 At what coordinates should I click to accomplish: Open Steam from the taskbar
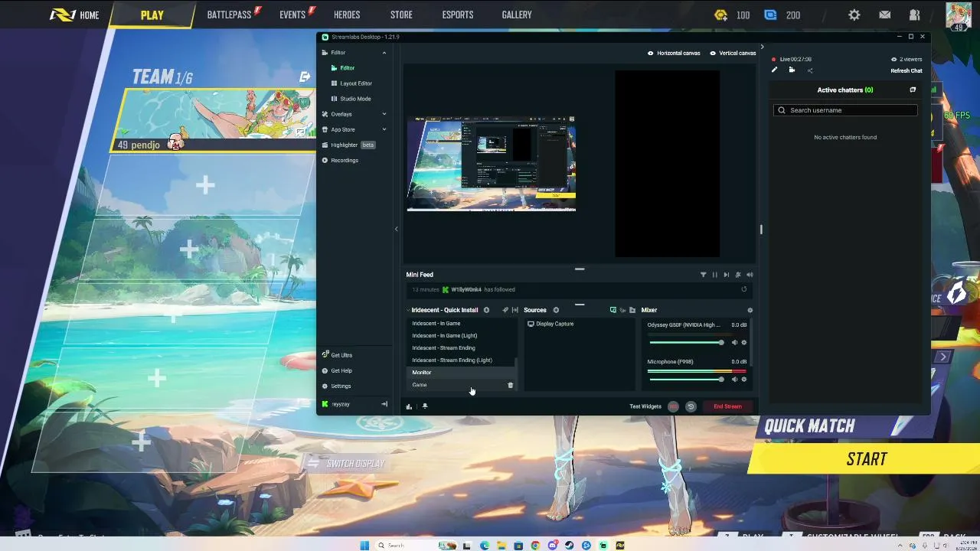(x=569, y=546)
